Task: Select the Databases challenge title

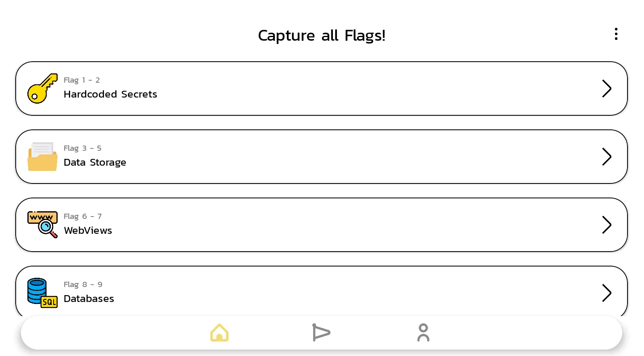Action: tap(89, 299)
